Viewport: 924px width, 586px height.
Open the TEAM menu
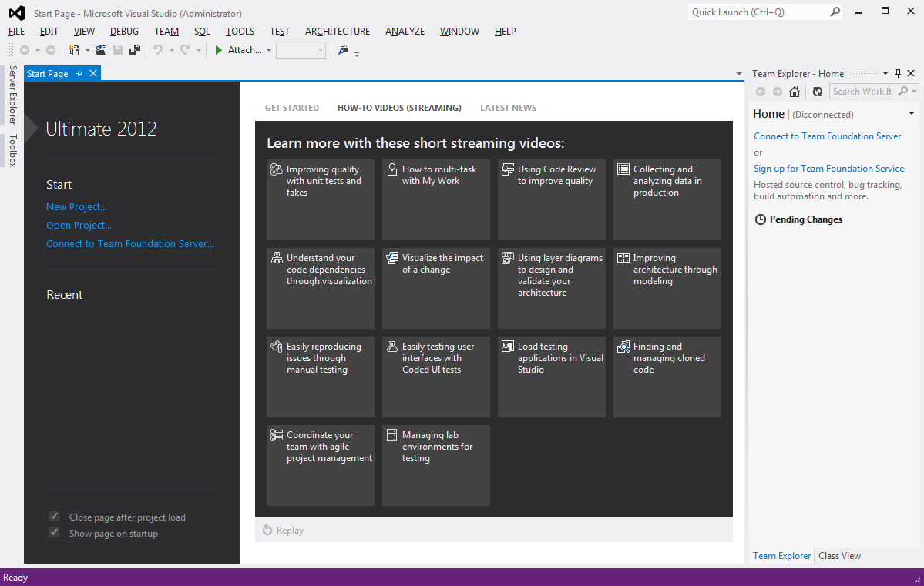point(166,32)
